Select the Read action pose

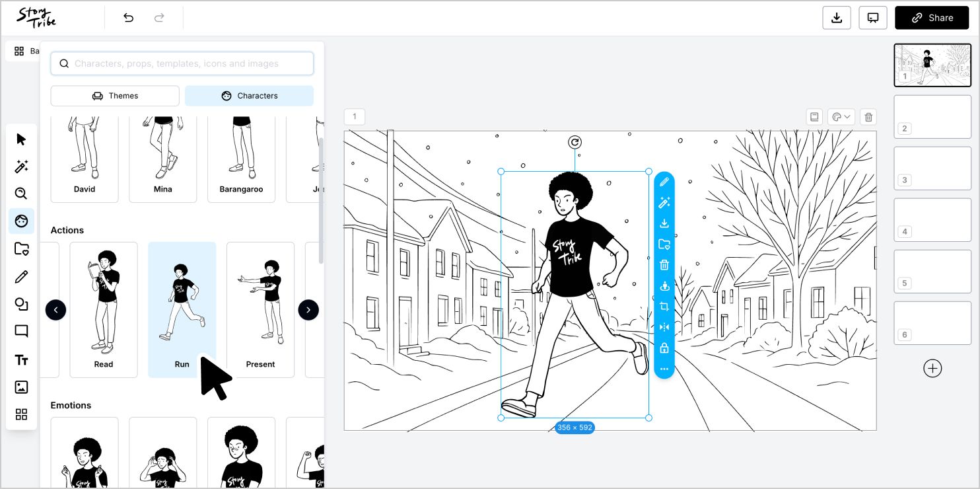(x=104, y=310)
